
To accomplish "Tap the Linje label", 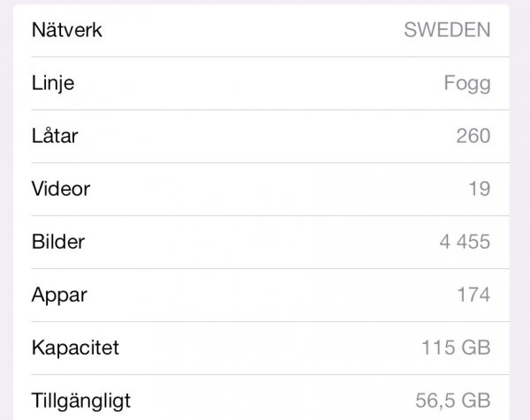I will click(53, 84).
